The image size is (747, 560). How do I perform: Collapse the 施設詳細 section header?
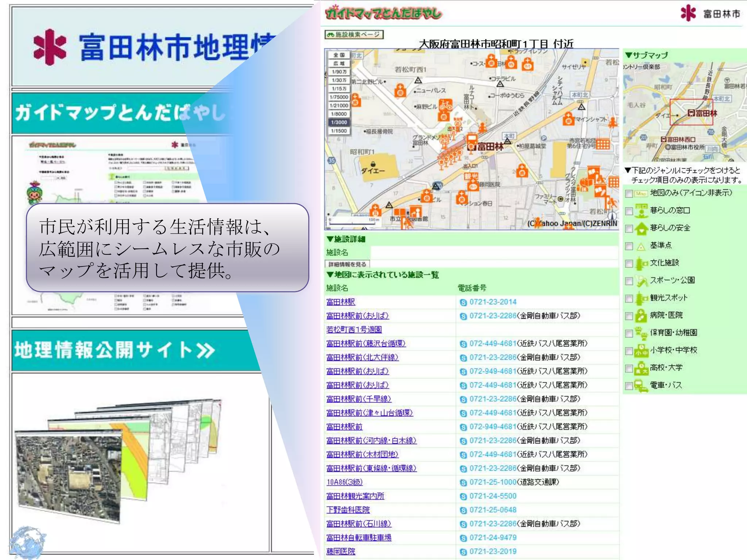tap(345, 239)
